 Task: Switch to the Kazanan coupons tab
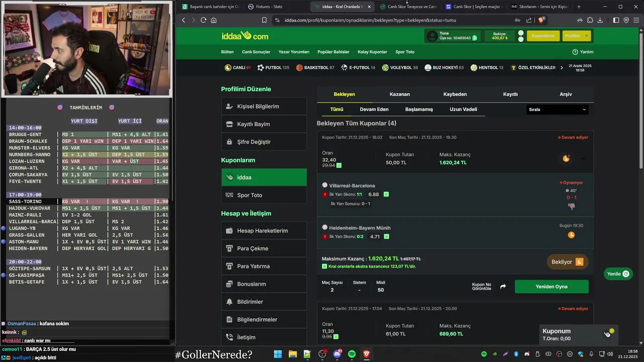click(x=399, y=94)
